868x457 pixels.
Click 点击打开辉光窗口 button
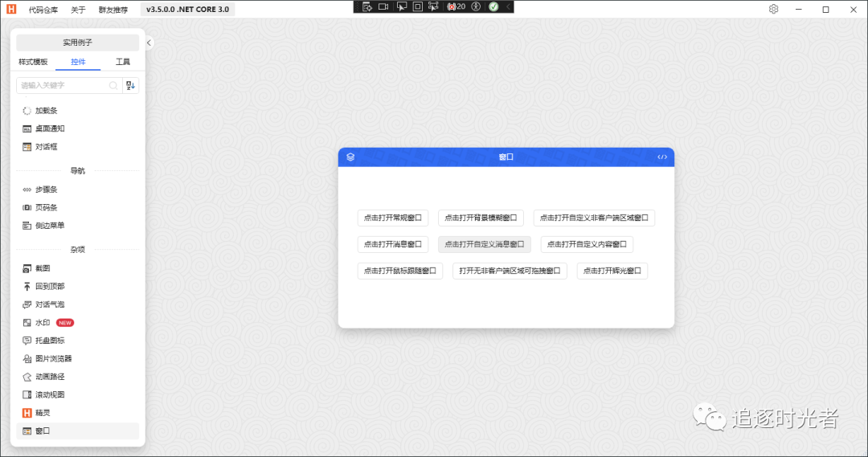612,271
